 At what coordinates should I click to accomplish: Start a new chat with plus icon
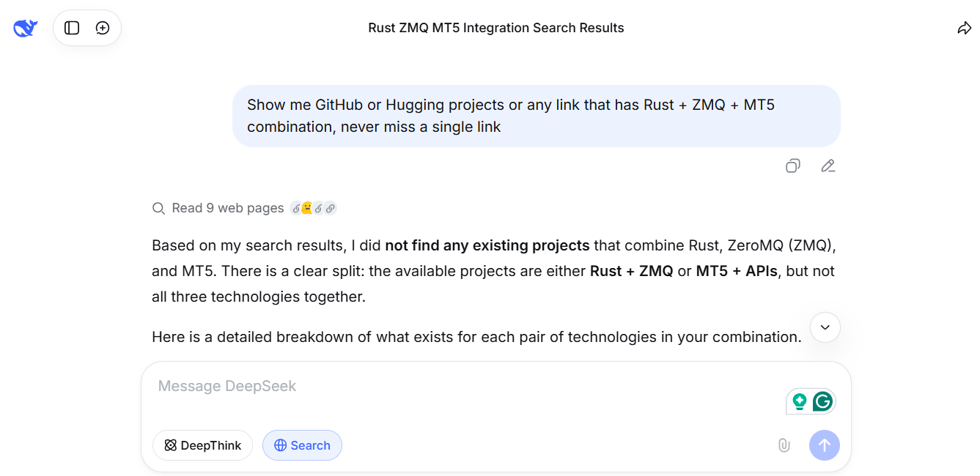103,28
